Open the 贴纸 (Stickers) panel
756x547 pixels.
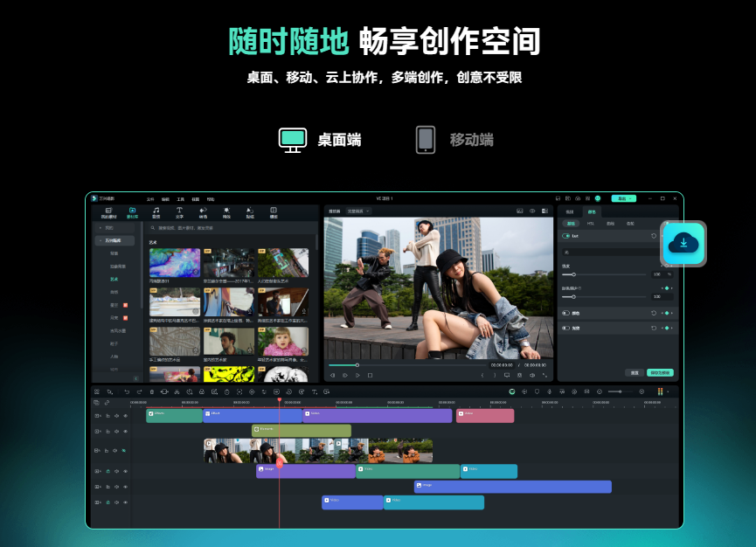(x=248, y=211)
